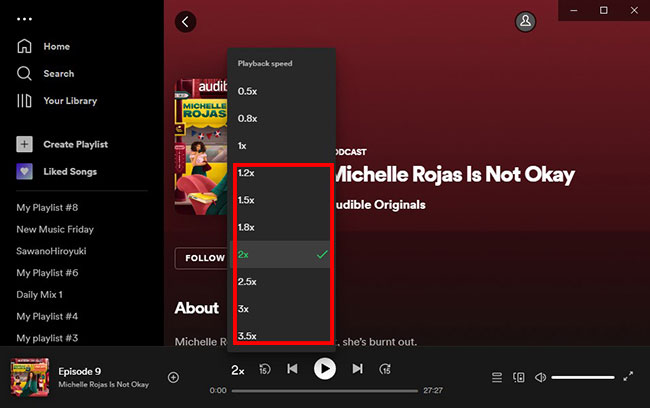Open Michelle Rojas Is Not Okay show link in player

pyautogui.click(x=104, y=384)
